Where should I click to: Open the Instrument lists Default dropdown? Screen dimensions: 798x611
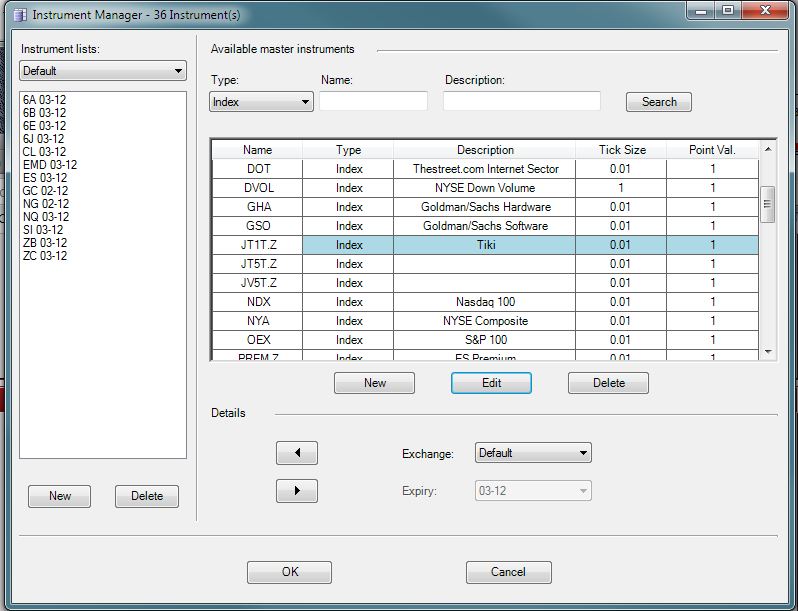pos(103,71)
